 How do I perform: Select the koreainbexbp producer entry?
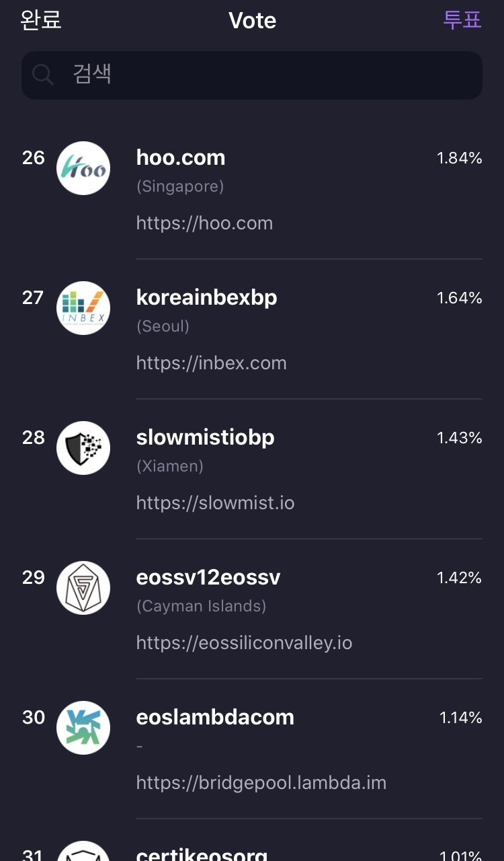click(x=206, y=297)
